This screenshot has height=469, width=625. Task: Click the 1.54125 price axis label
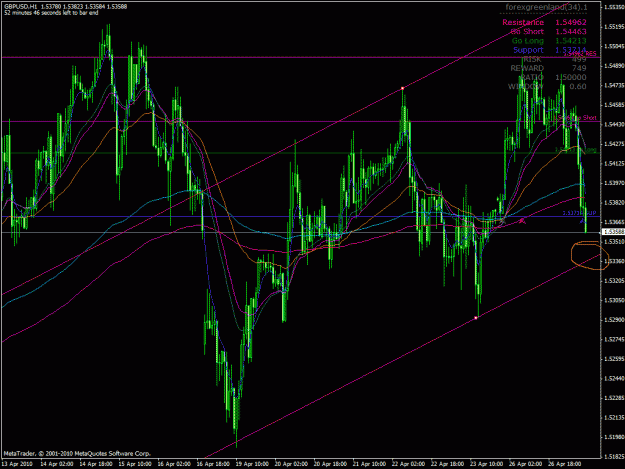614,163
